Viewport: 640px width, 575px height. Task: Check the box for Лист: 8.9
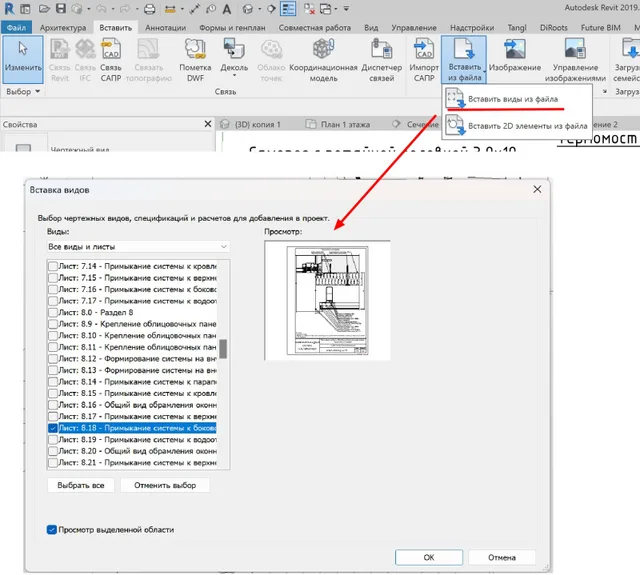click(x=53, y=324)
